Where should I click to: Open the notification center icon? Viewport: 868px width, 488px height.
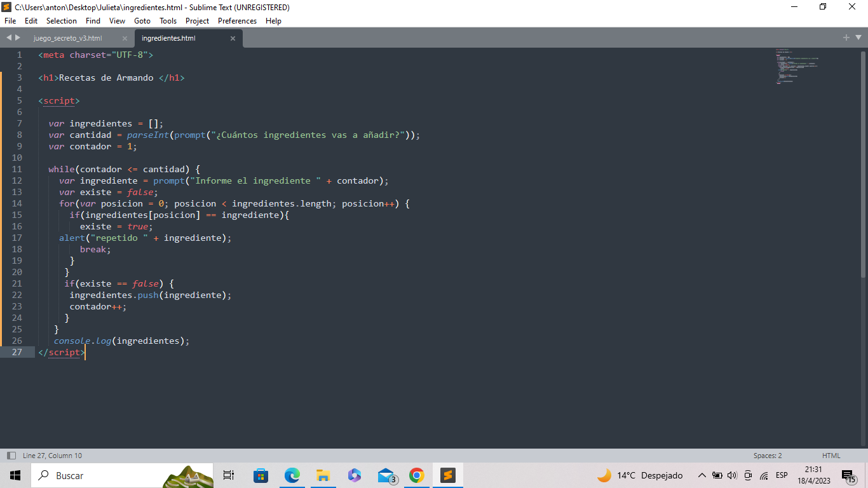point(848,476)
